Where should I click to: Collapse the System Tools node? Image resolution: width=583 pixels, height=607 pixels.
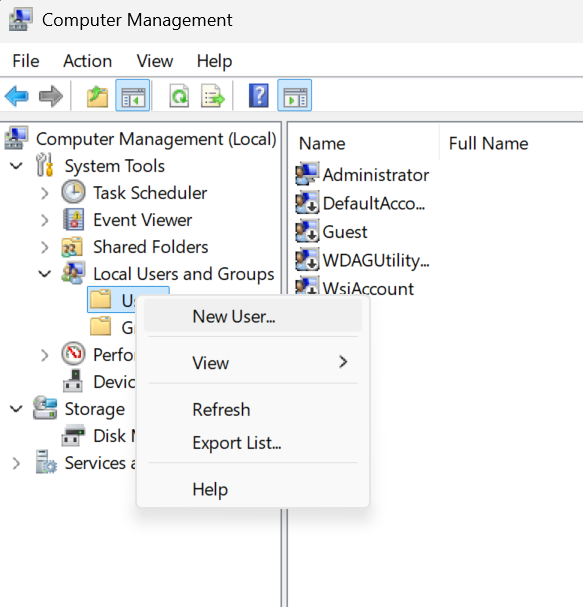[x=16, y=166]
